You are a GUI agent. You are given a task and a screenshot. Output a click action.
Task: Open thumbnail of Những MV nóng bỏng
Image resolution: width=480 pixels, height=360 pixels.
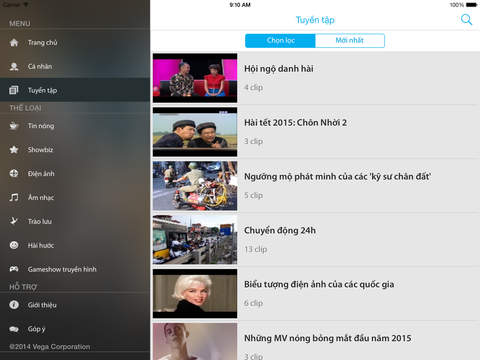pyautogui.click(x=195, y=342)
